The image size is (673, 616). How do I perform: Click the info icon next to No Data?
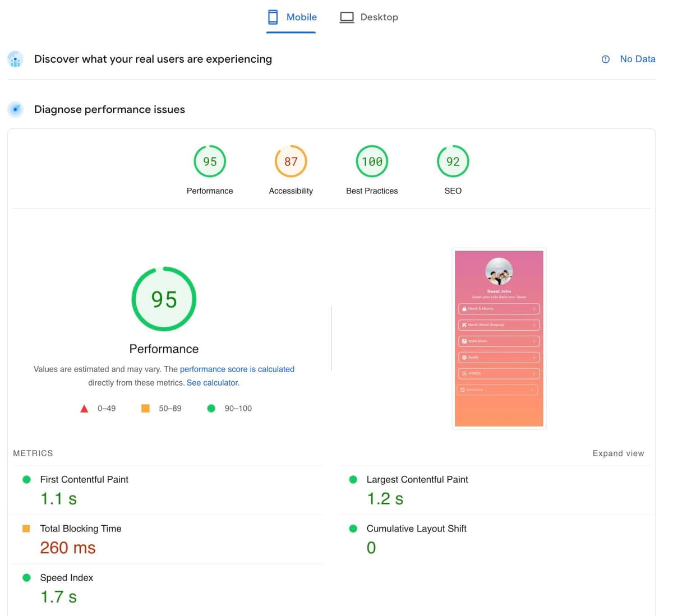click(x=605, y=59)
